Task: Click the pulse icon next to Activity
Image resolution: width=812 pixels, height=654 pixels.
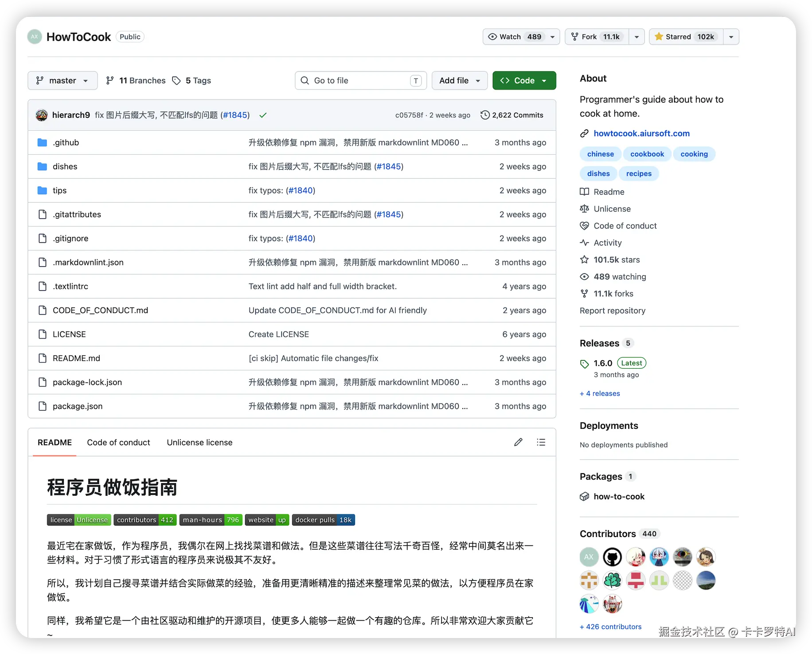Action: pyautogui.click(x=585, y=243)
